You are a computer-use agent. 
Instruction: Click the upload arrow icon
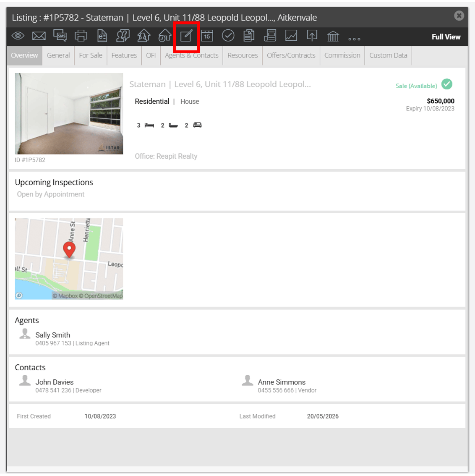pyautogui.click(x=312, y=36)
